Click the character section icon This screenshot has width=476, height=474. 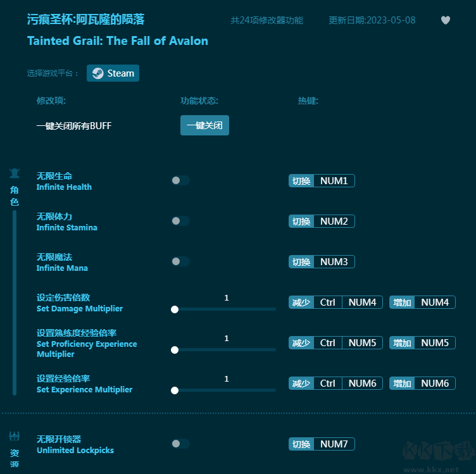click(15, 173)
